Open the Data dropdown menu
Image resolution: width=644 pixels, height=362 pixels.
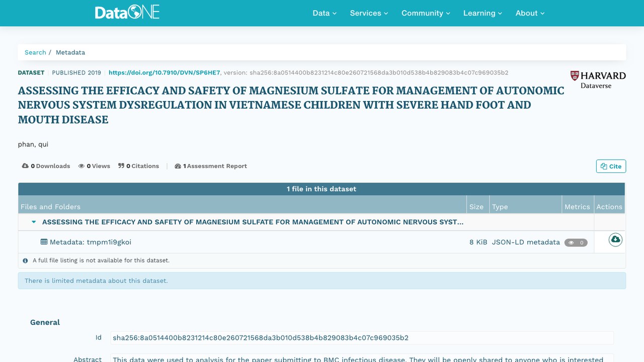tap(325, 13)
